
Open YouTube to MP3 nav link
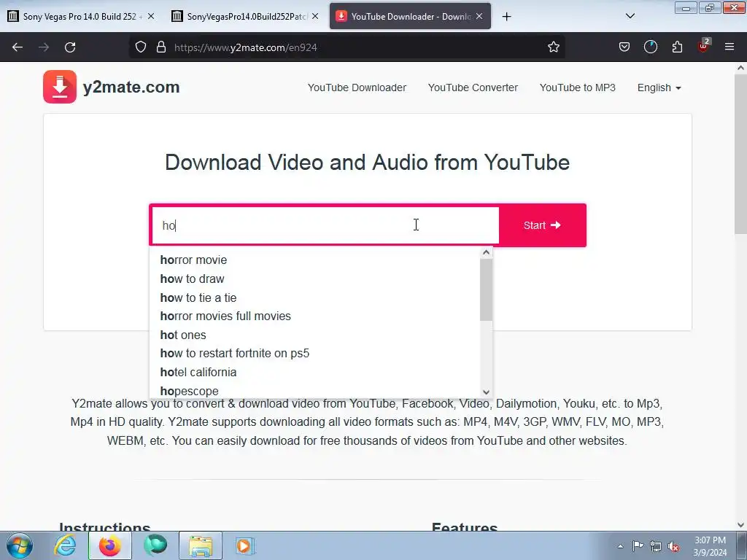(578, 87)
